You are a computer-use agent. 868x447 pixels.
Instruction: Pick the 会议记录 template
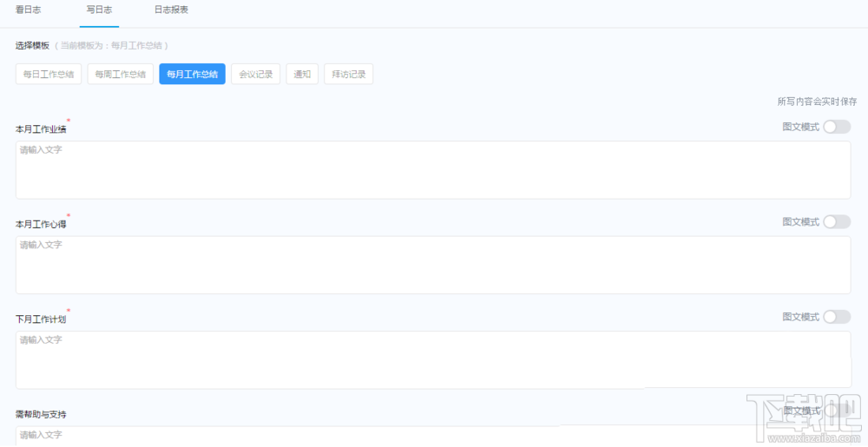(256, 74)
